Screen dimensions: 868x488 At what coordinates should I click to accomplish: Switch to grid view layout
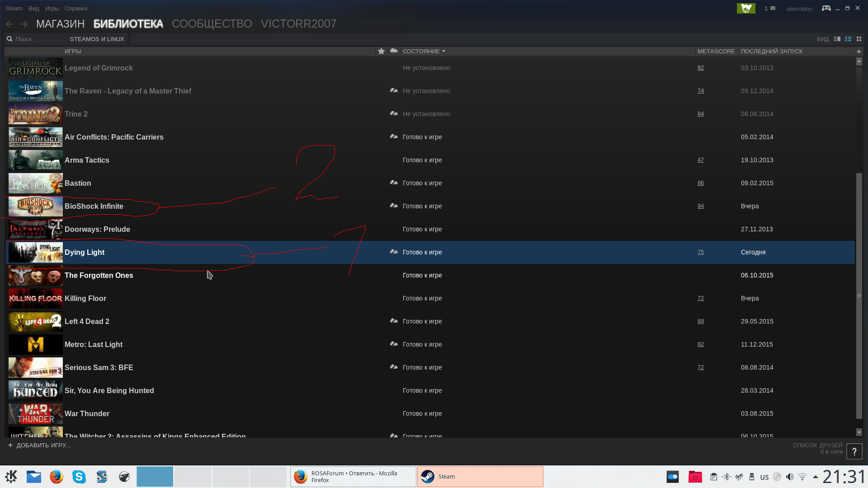(x=859, y=39)
